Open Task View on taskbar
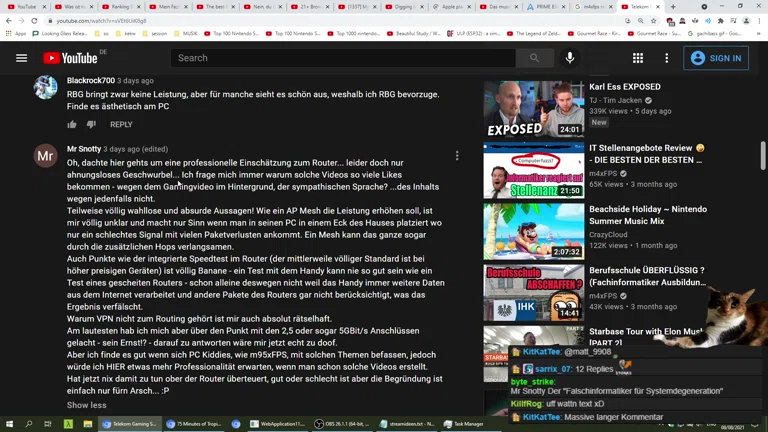Viewport: 768px width, 432px height. pyautogui.click(x=48, y=424)
